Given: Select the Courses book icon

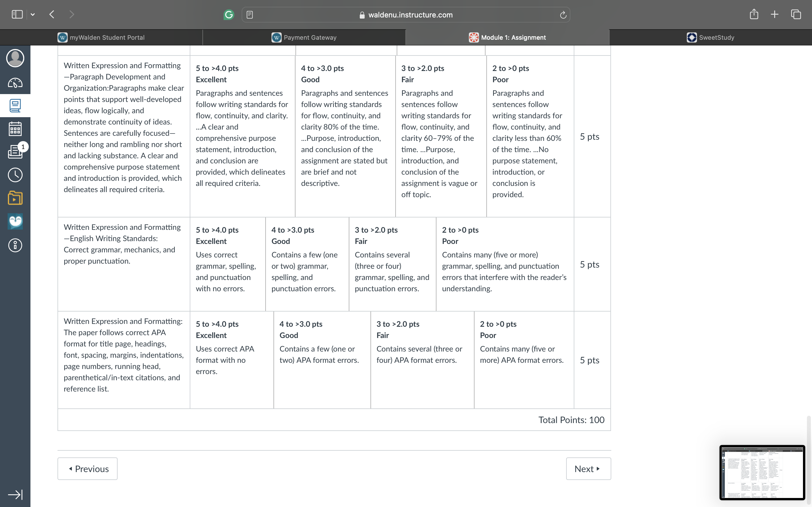Looking at the screenshot, I should (x=15, y=106).
